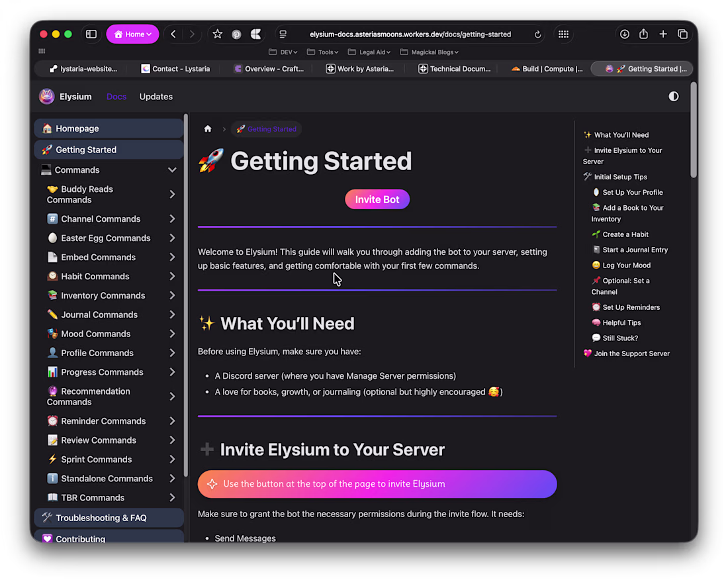
Task: Expand Journal Commands chevron
Action: [x=172, y=315]
